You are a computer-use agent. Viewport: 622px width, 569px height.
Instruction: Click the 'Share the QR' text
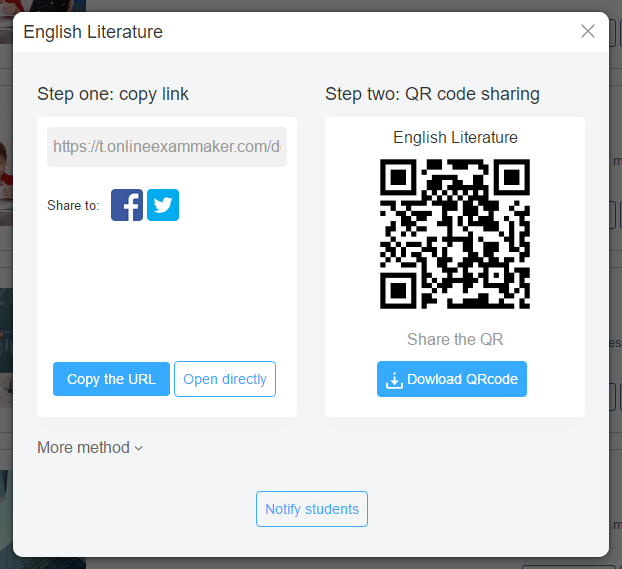pos(455,339)
